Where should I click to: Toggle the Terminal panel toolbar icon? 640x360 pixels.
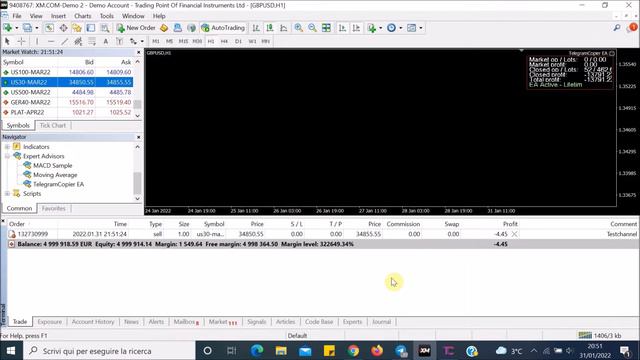click(91, 28)
